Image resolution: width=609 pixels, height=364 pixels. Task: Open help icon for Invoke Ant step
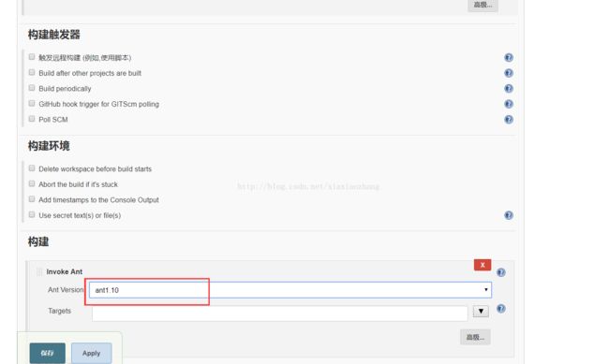[501, 272]
